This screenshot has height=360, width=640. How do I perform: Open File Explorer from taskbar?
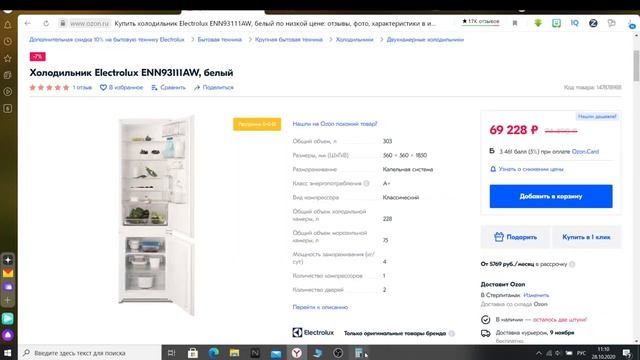point(234,353)
